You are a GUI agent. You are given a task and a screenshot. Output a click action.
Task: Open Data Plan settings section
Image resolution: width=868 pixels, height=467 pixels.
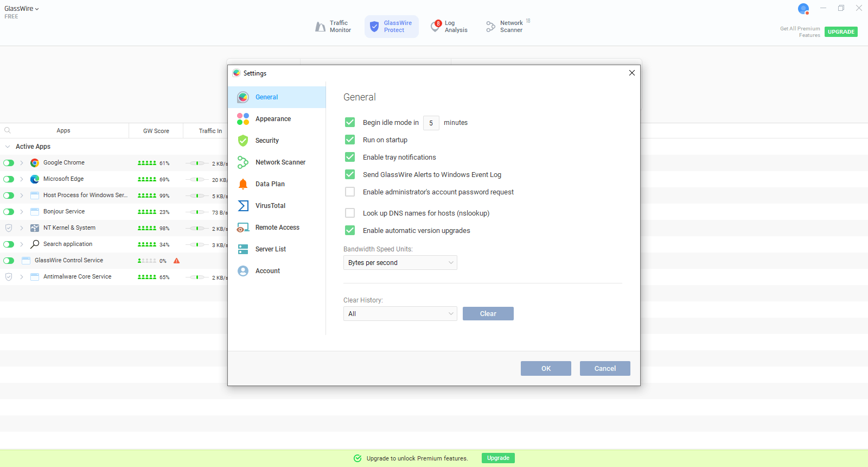pyautogui.click(x=277, y=184)
